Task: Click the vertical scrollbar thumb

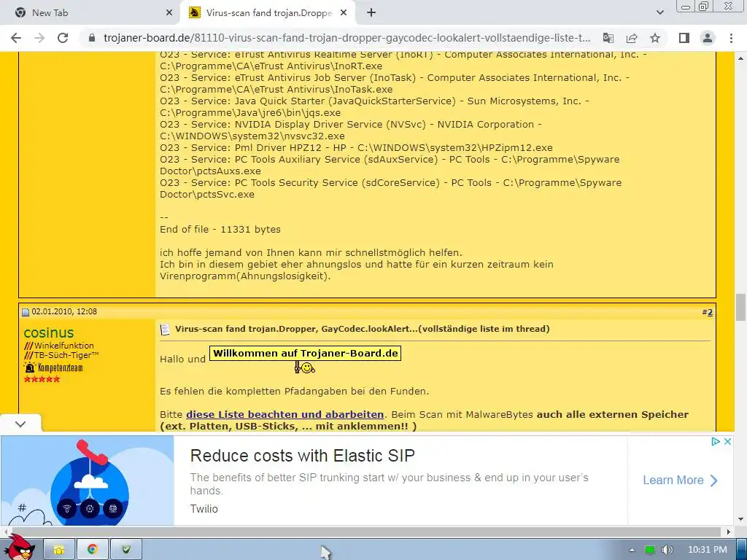Action: coord(741,308)
